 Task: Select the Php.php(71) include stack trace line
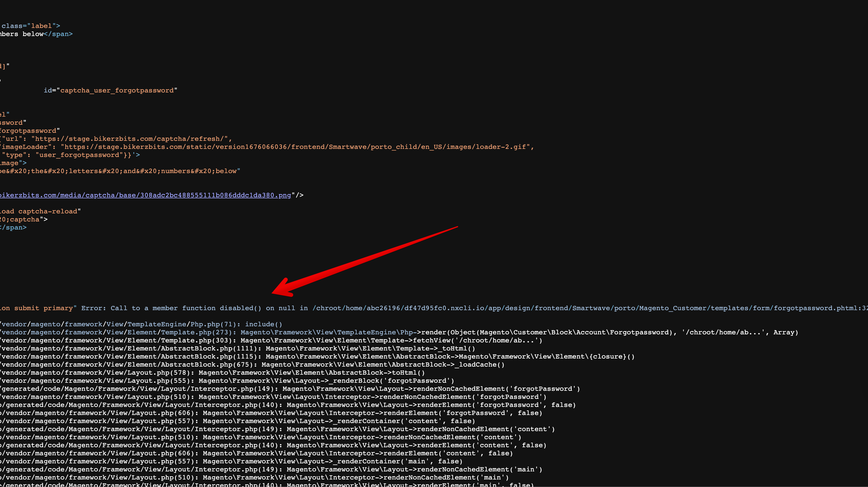(x=141, y=324)
